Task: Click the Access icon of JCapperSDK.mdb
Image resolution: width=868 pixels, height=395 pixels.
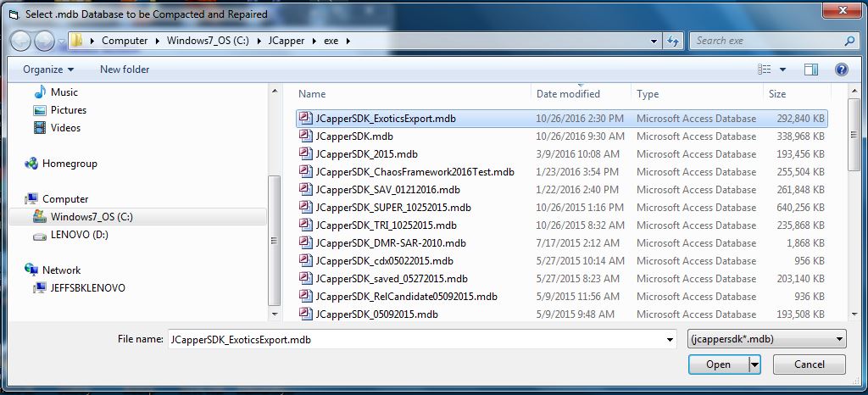Action: 305,136
